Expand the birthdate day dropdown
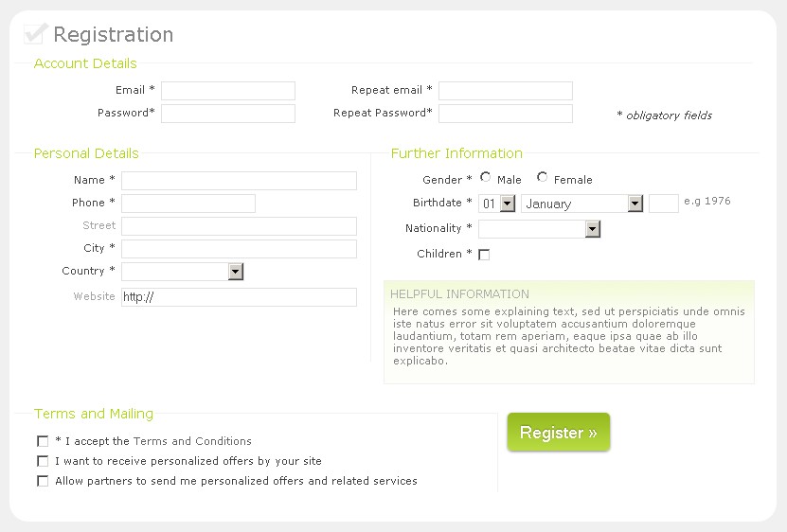The height and width of the screenshot is (532, 787). tap(507, 204)
